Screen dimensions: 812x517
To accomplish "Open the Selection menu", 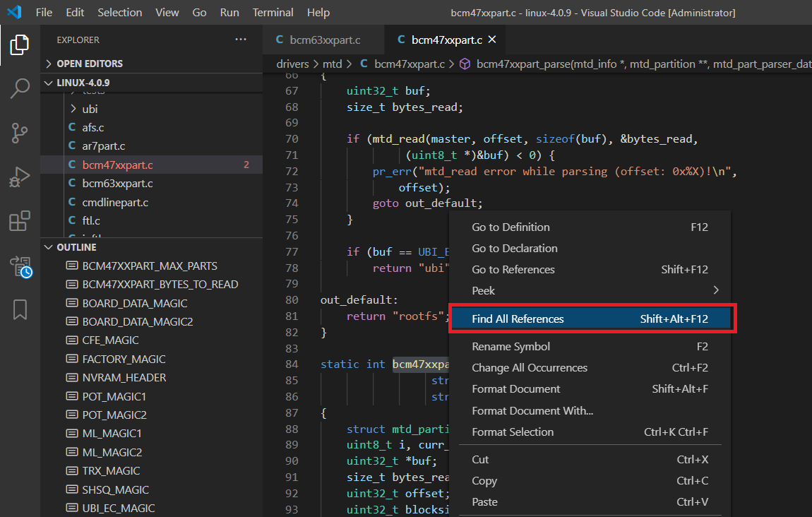I will pyautogui.click(x=119, y=13).
